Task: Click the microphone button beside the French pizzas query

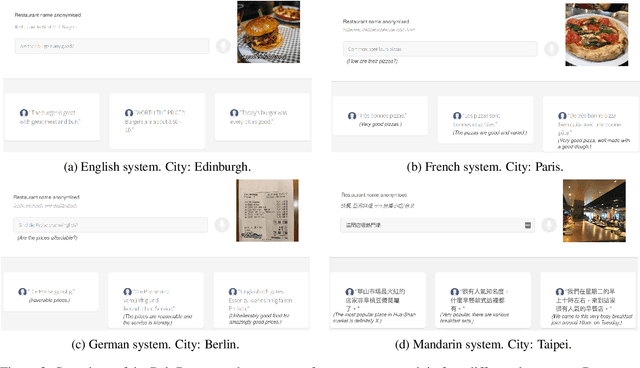Action: pos(551,49)
